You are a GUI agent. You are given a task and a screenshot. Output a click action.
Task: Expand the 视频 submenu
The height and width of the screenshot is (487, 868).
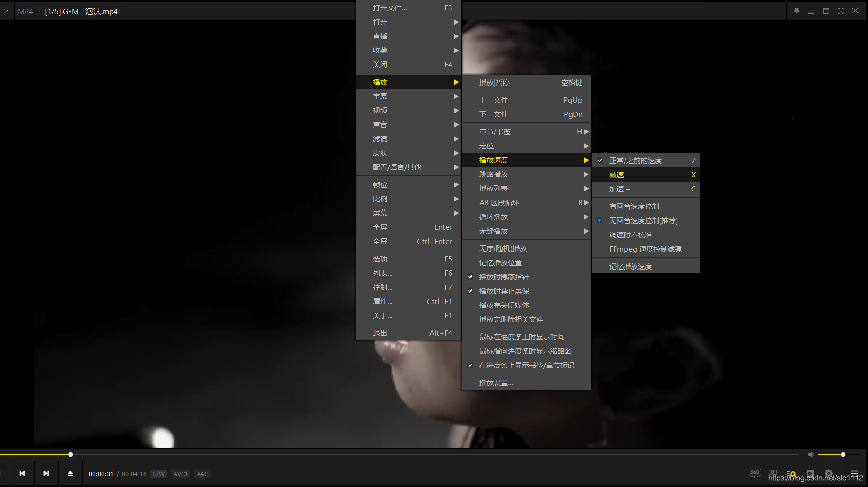pos(408,111)
